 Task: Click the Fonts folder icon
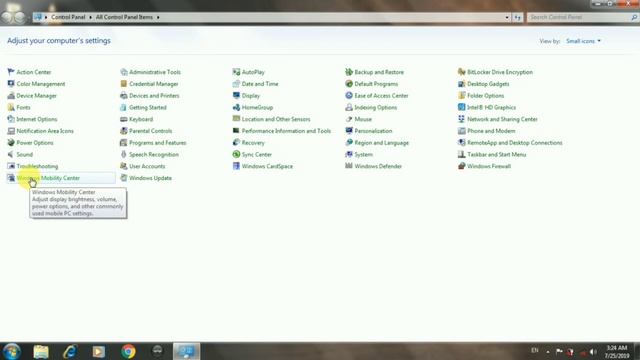pyautogui.click(x=11, y=107)
